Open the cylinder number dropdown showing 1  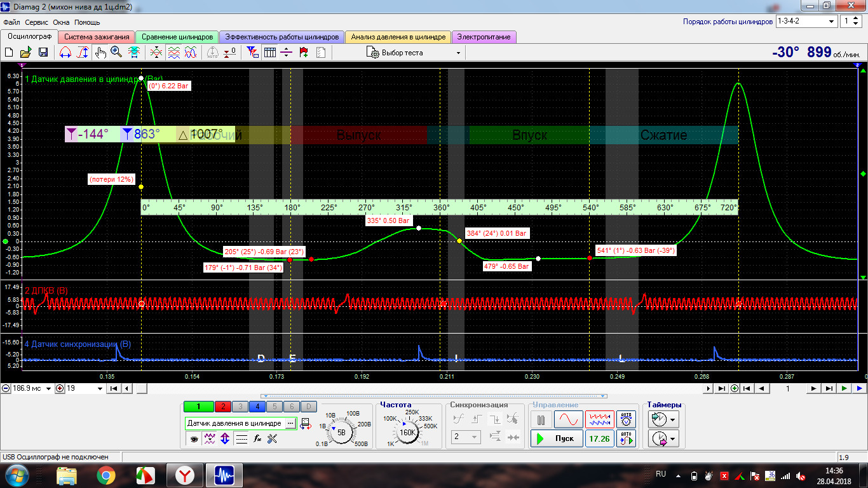[x=850, y=21]
